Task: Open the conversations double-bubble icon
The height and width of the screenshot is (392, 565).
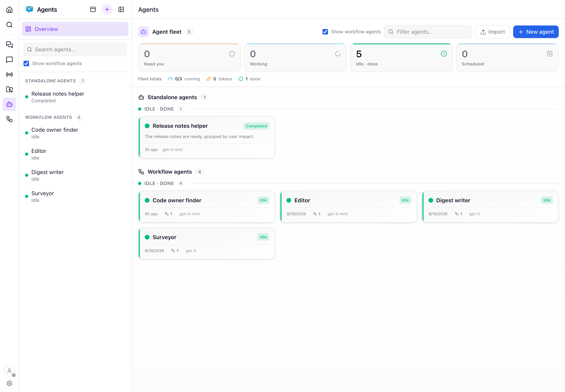Action: coord(9,44)
